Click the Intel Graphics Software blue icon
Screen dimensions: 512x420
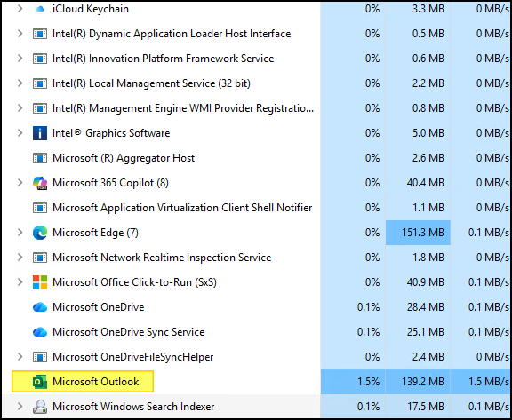(x=40, y=133)
